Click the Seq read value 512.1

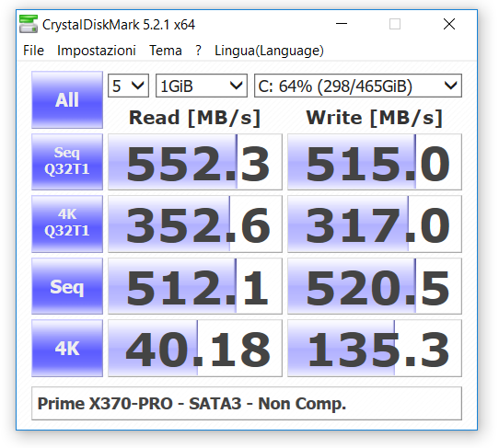click(195, 286)
